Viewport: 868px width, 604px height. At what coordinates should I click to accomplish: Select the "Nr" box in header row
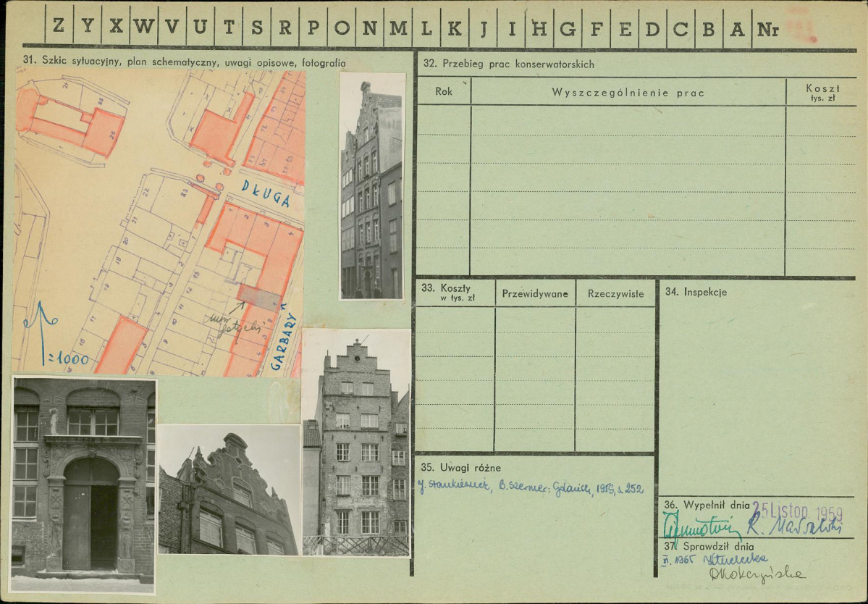pos(768,29)
